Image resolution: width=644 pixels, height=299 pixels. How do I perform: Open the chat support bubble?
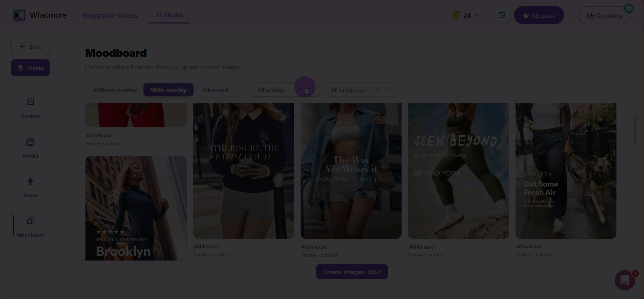click(625, 280)
